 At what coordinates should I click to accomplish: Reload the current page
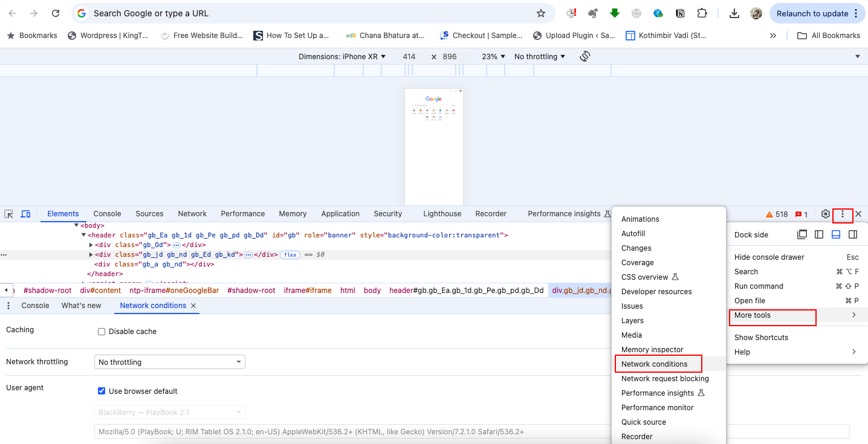coord(56,13)
